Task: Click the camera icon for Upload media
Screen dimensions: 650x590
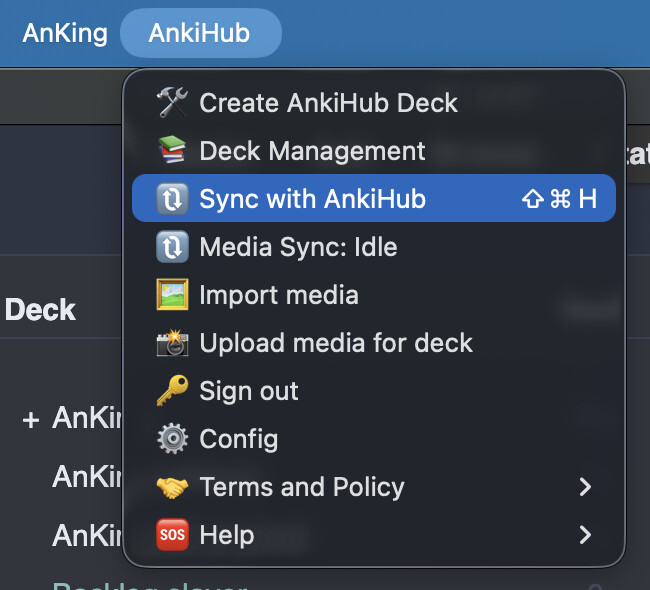Action: (x=172, y=343)
